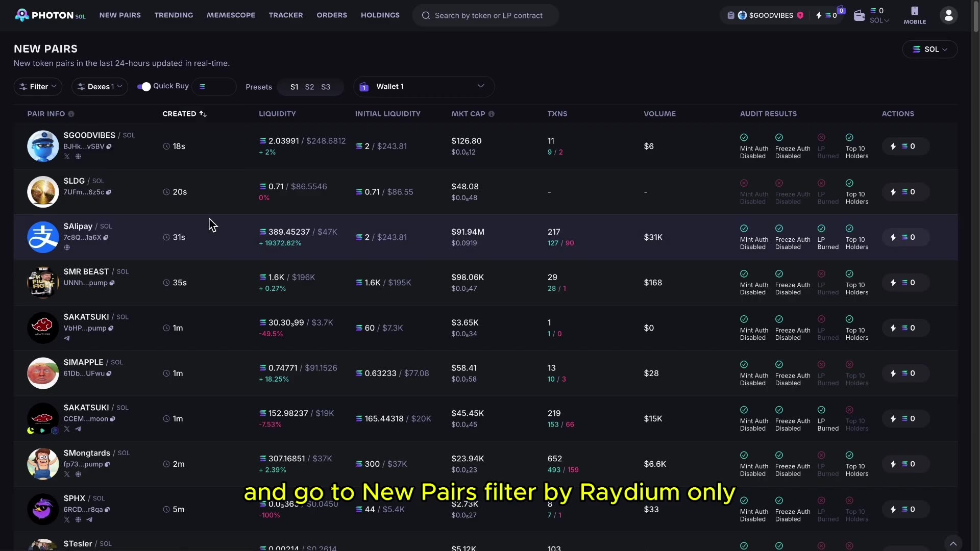Screen dimensions: 980x551
Task: Go to the Trending tab
Action: pos(174,15)
